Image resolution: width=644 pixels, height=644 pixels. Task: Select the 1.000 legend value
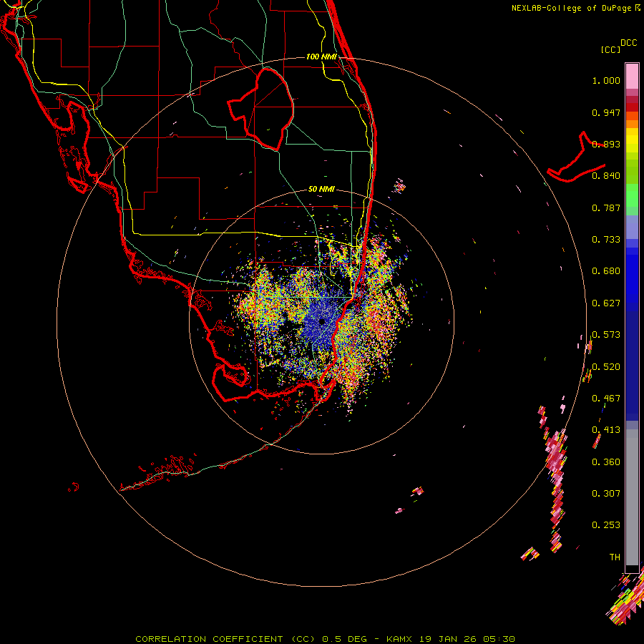pos(606,80)
